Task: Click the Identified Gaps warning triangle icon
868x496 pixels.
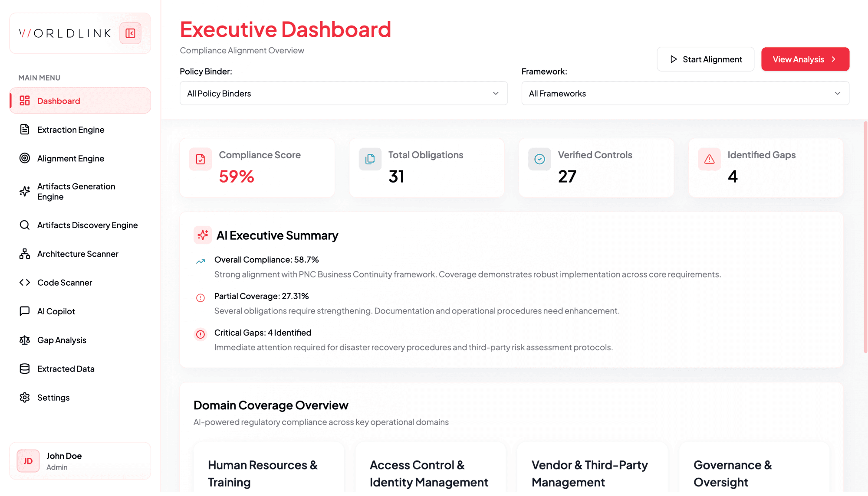Action: coord(709,159)
